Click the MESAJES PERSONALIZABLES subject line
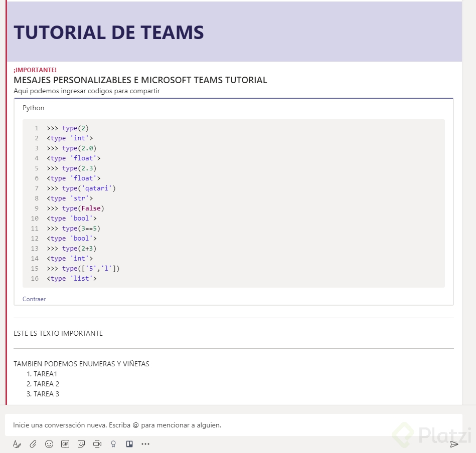This screenshot has width=476, height=453. pos(140,80)
